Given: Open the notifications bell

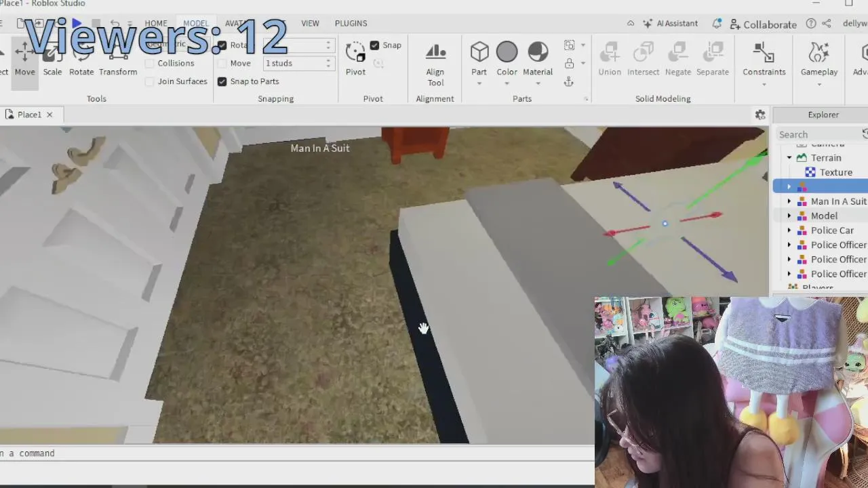Looking at the screenshot, I should (x=717, y=23).
